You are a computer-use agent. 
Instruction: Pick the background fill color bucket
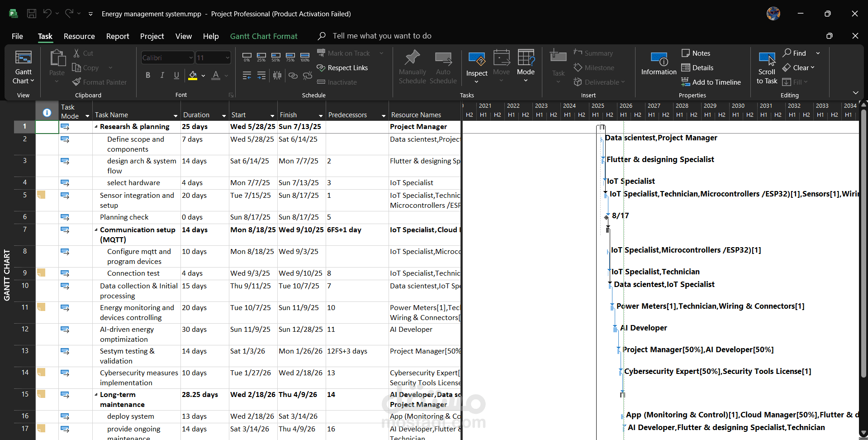click(x=193, y=75)
